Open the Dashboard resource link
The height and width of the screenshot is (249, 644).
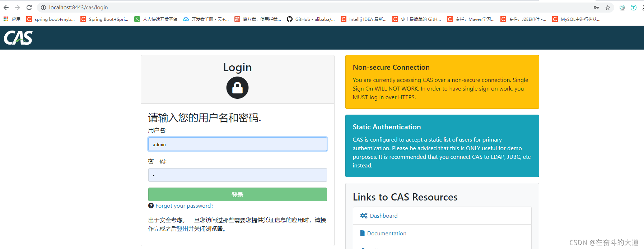coord(383,216)
